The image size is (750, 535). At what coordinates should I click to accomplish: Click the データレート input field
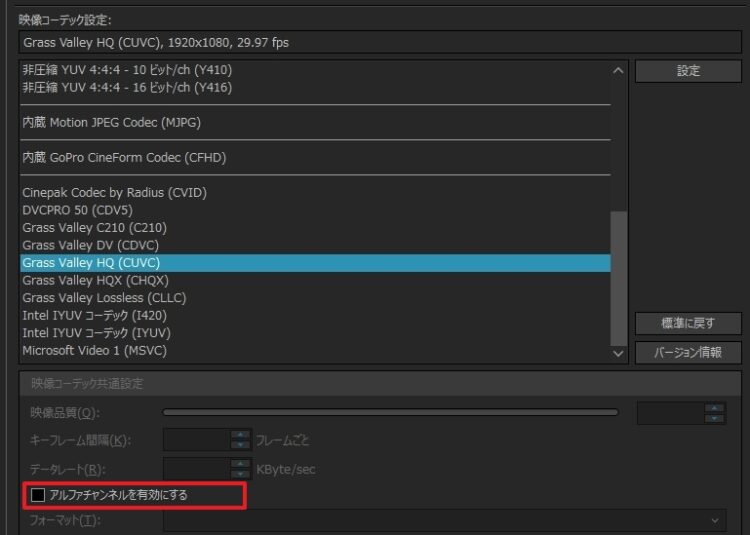tap(197, 469)
